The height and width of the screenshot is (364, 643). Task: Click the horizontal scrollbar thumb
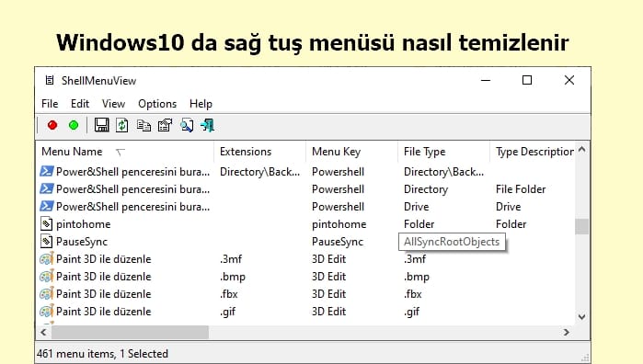pos(130,332)
